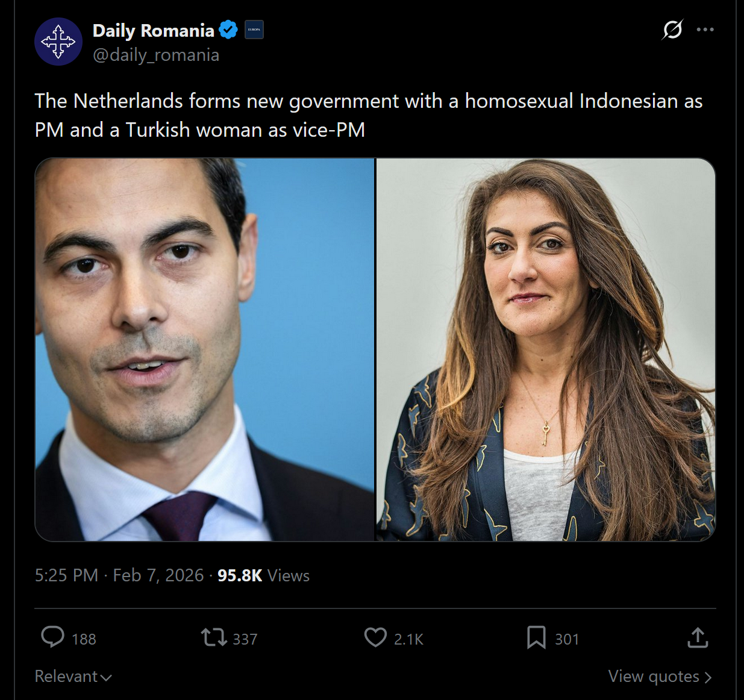744x700 pixels.
Task: Click the repost arrows icon
Action: [213, 637]
